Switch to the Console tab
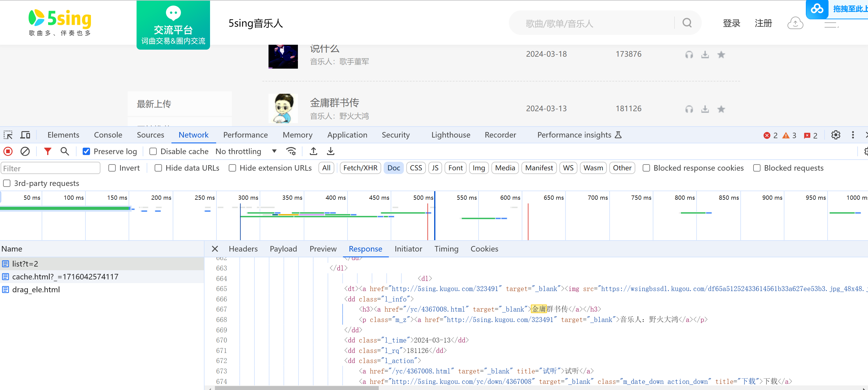 click(108, 135)
